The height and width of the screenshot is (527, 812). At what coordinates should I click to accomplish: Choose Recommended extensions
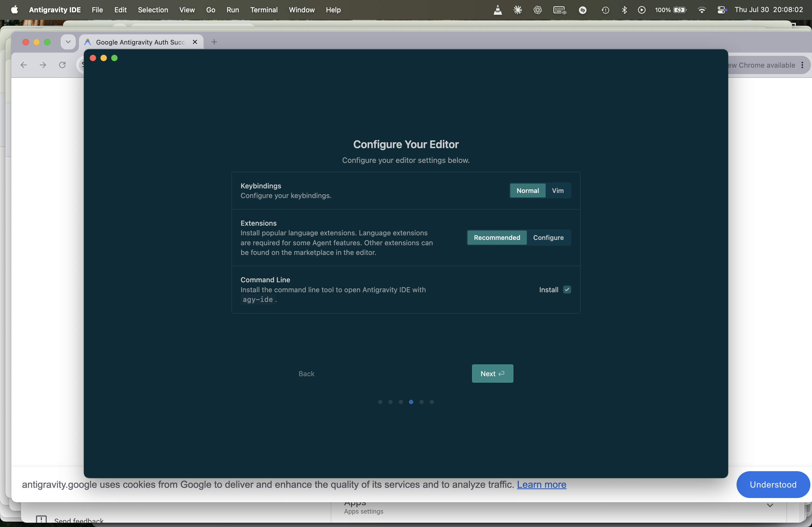497,237
